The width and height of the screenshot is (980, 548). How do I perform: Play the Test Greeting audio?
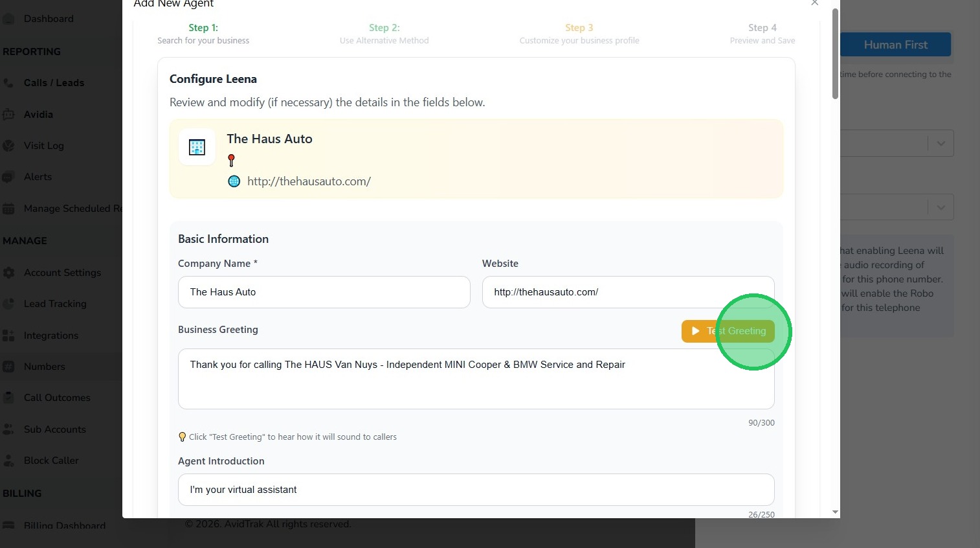click(x=728, y=331)
